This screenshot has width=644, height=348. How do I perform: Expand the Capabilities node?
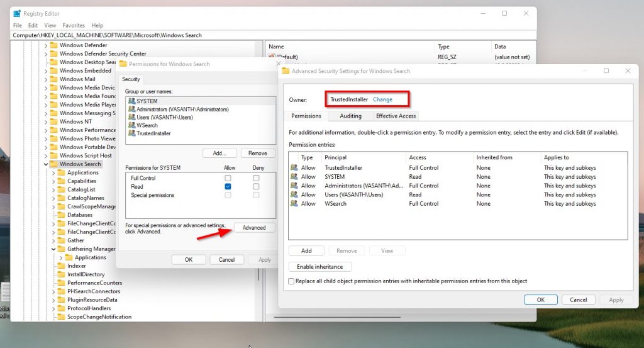(x=53, y=181)
